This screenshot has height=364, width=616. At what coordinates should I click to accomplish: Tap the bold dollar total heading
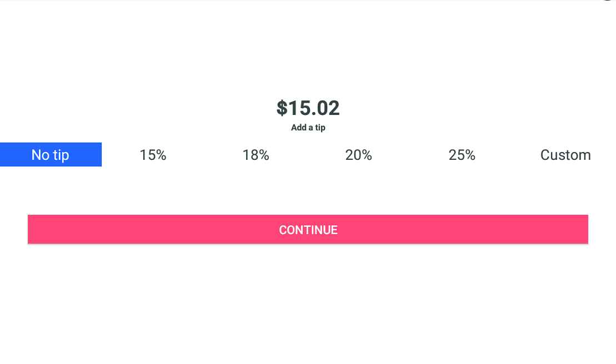(x=308, y=108)
